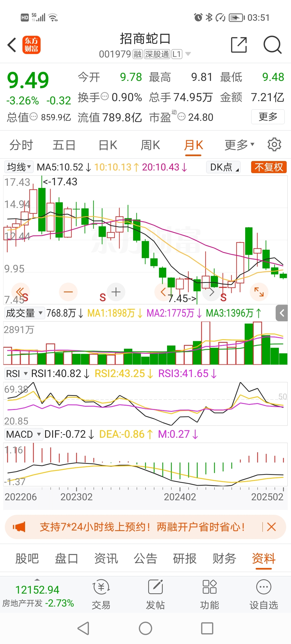Tap the MA5:10.52 value
Image resolution: width=291 pixels, height=644 pixels.
click(x=60, y=167)
